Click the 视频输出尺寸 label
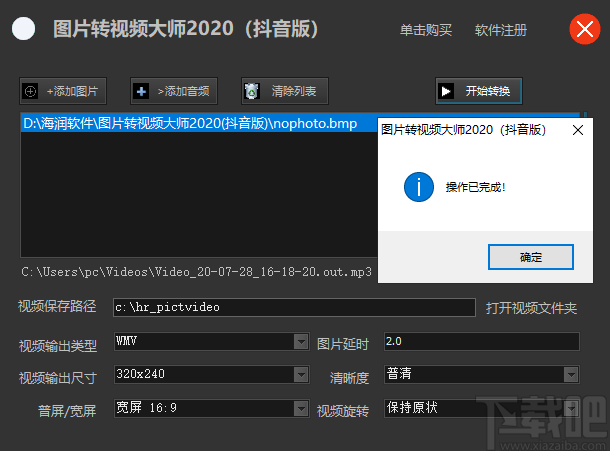The width and height of the screenshot is (610, 451). click(58, 378)
